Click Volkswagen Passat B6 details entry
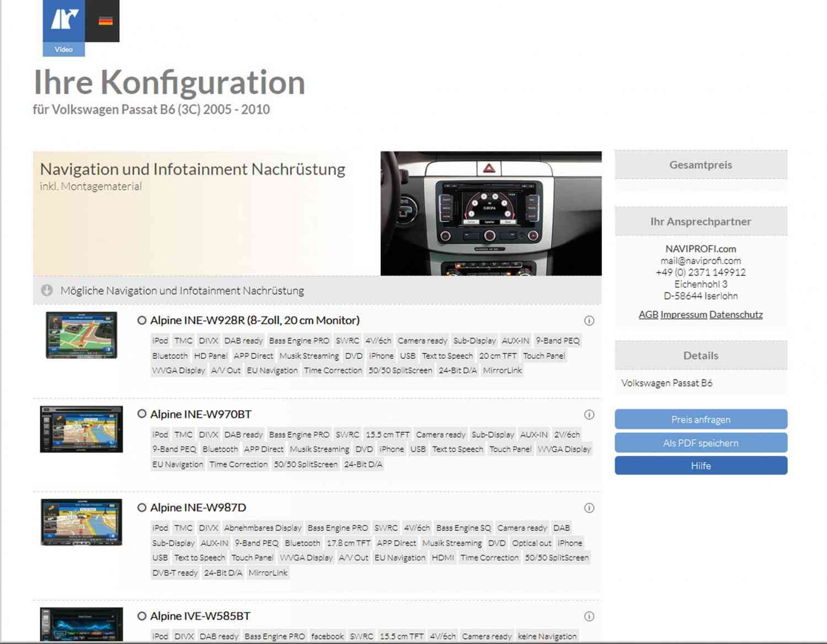827x644 pixels. coord(667,383)
